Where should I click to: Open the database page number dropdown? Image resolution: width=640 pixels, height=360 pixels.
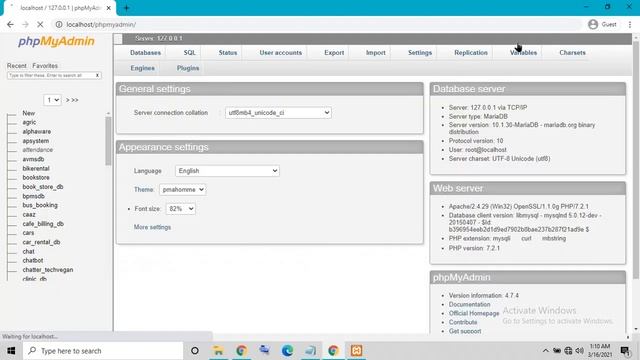pyautogui.click(x=52, y=100)
